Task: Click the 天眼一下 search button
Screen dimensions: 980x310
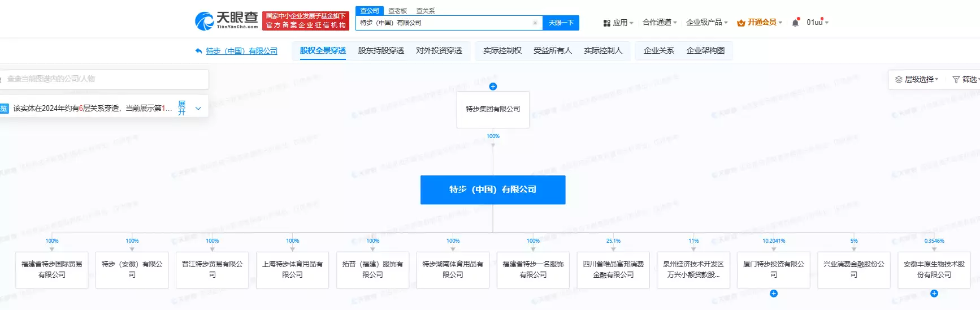Action: pyautogui.click(x=561, y=23)
